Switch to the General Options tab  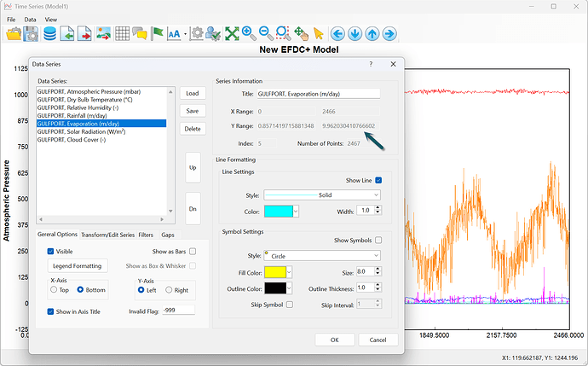[x=57, y=235]
